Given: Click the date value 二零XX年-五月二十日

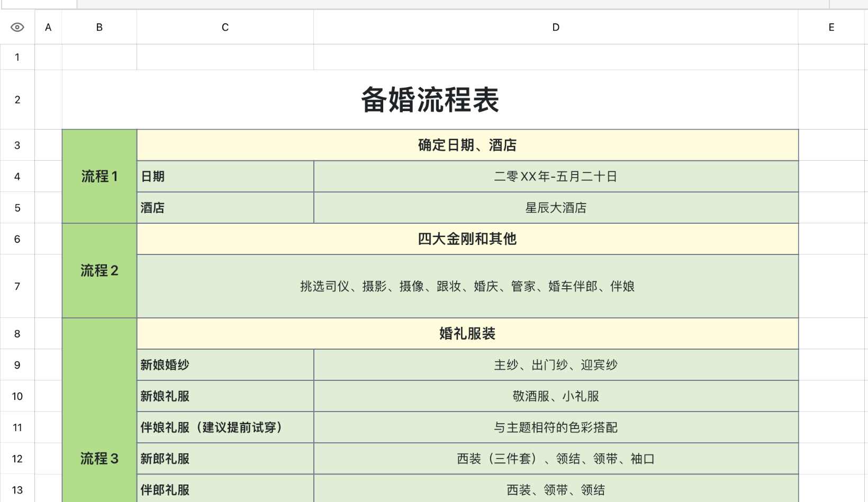Looking at the screenshot, I should coord(556,176).
